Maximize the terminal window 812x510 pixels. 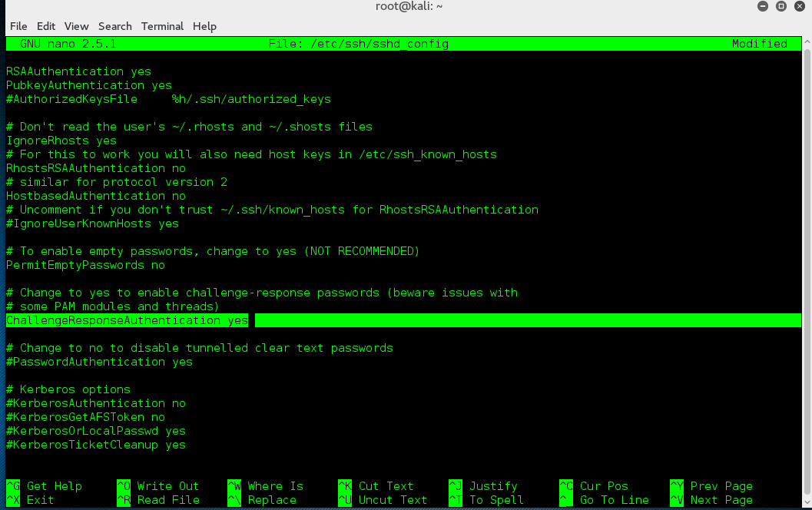coord(780,6)
